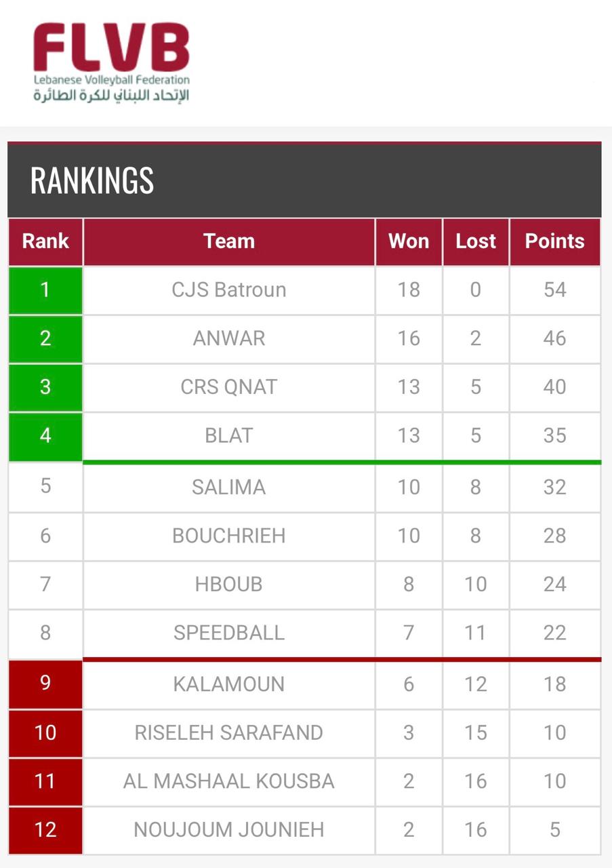This screenshot has width=612, height=868.
Task: Select the KALAMOUN team name
Action: tap(229, 684)
